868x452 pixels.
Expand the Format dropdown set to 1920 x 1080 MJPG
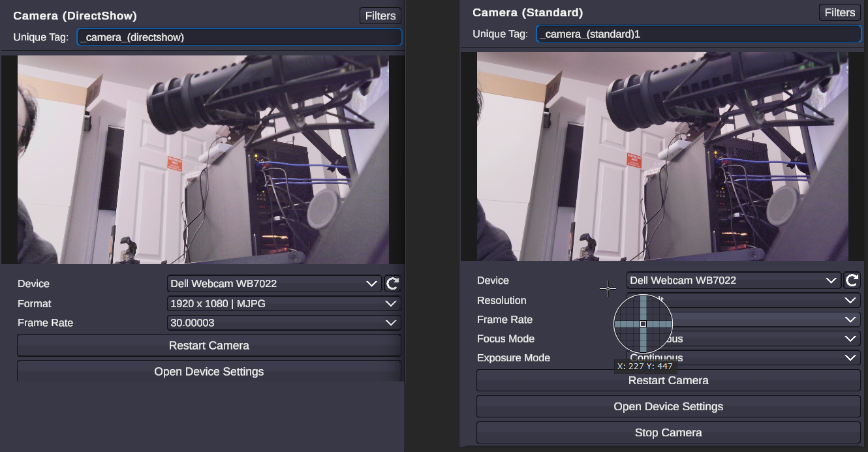tap(284, 303)
